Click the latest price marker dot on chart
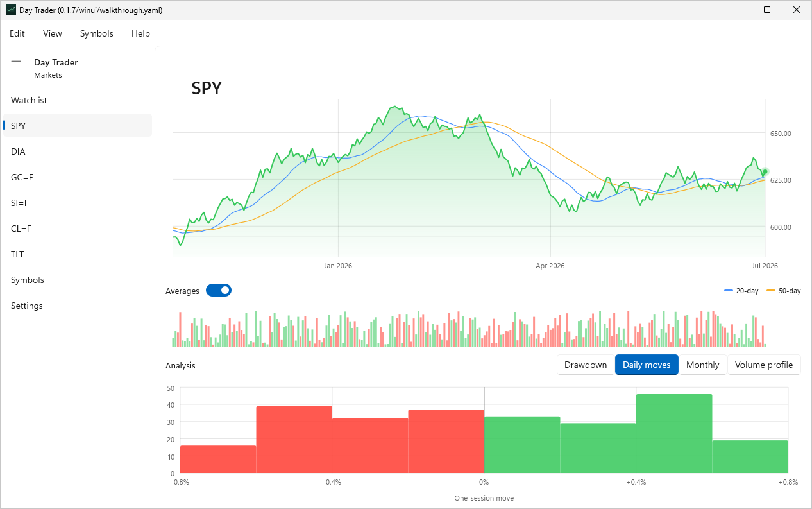The height and width of the screenshot is (509, 812). pos(765,171)
